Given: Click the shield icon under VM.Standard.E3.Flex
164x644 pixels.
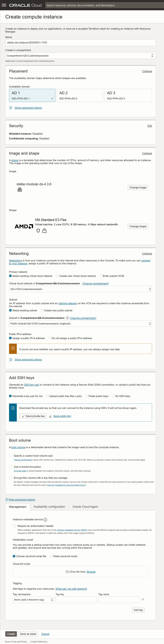Looking at the screenshot, I should (x=38, y=231).
